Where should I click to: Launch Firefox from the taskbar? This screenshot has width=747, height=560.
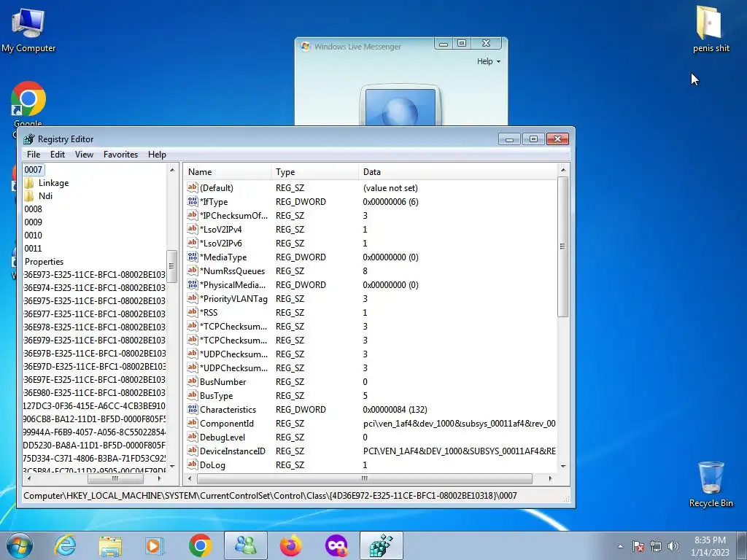pyautogui.click(x=290, y=545)
